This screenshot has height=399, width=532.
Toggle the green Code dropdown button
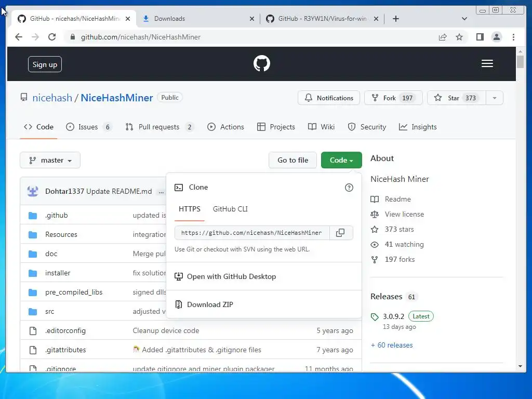(341, 160)
